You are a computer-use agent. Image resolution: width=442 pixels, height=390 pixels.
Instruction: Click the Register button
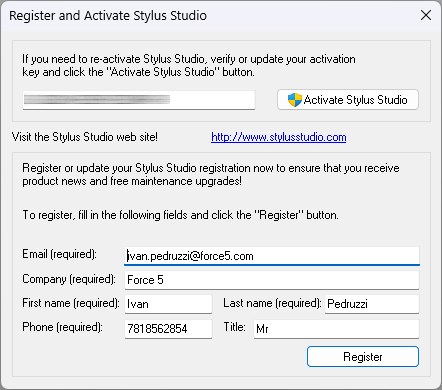click(363, 357)
